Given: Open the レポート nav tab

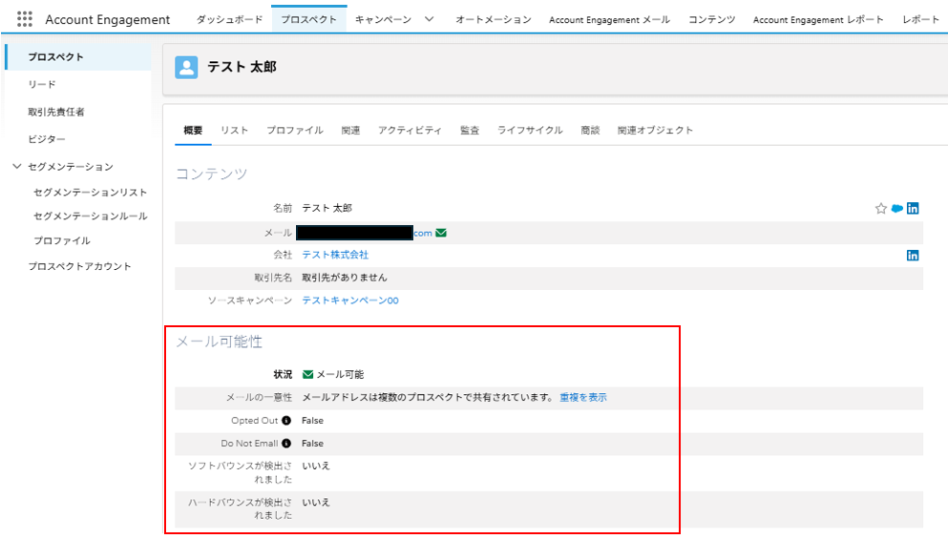Looking at the screenshot, I should pyautogui.click(x=921, y=19).
